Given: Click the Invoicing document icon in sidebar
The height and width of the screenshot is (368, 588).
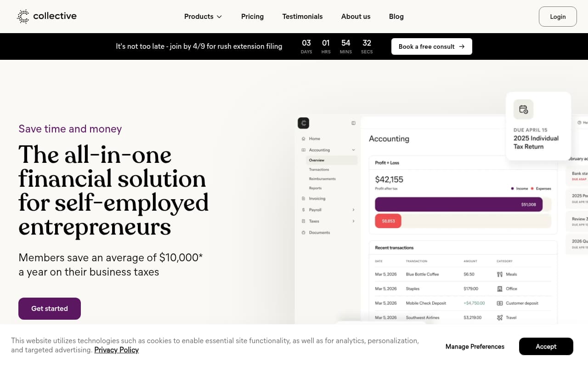Looking at the screenshot, I should pyautogui.click(x=304, y=198).
